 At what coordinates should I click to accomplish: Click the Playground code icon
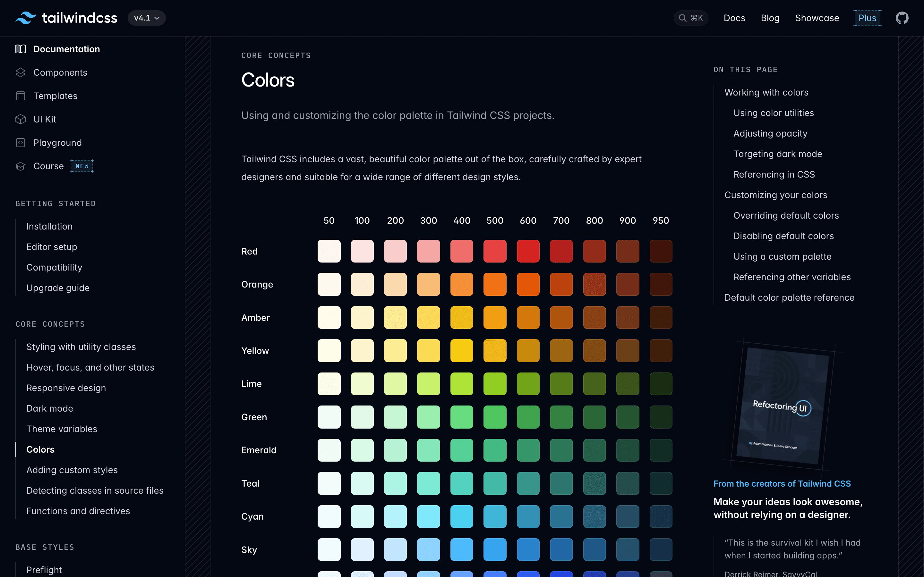point(21,143)
